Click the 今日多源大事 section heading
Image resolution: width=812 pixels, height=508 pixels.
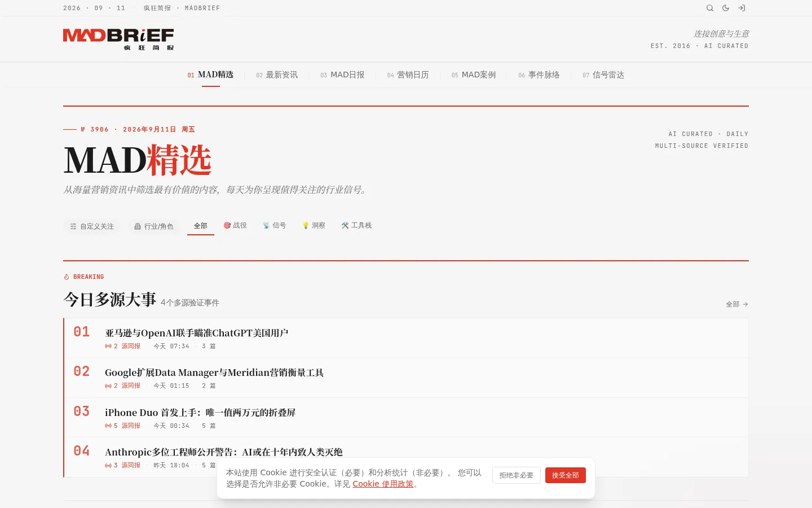pyautogui.click(x=110, y=299)
